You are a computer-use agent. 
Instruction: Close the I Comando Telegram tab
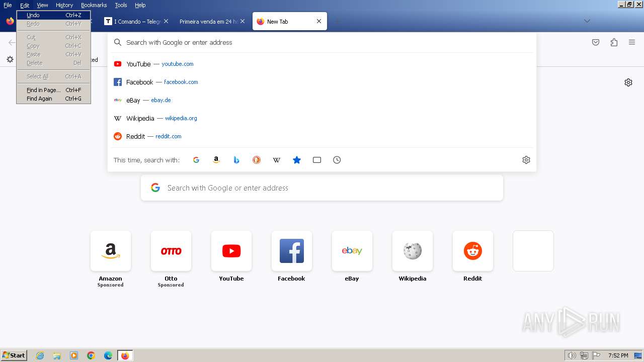point(166,21)
